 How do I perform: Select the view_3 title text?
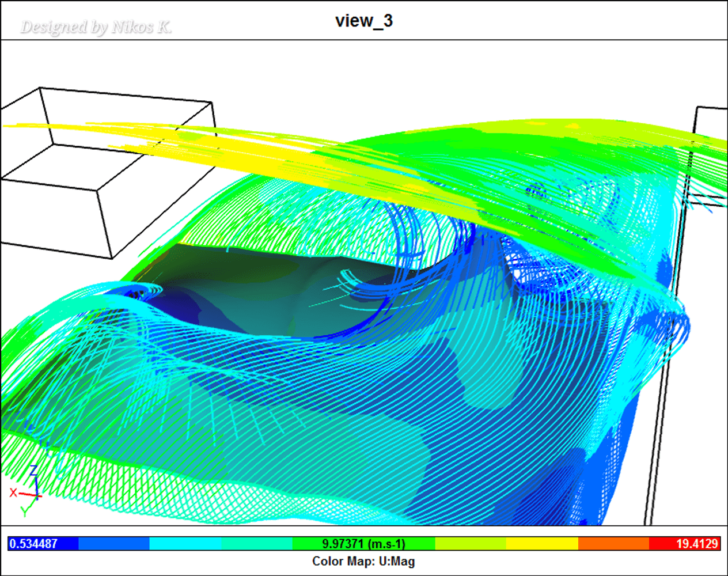coord(363,21)
